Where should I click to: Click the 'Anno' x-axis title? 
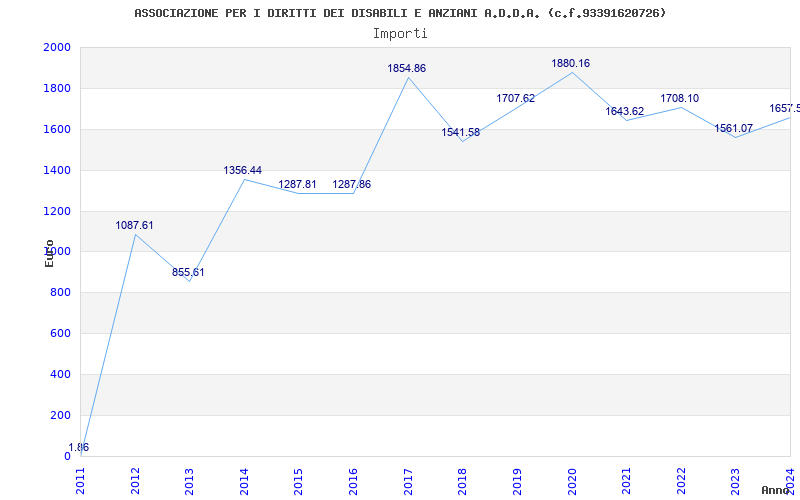tap(776, 490)
